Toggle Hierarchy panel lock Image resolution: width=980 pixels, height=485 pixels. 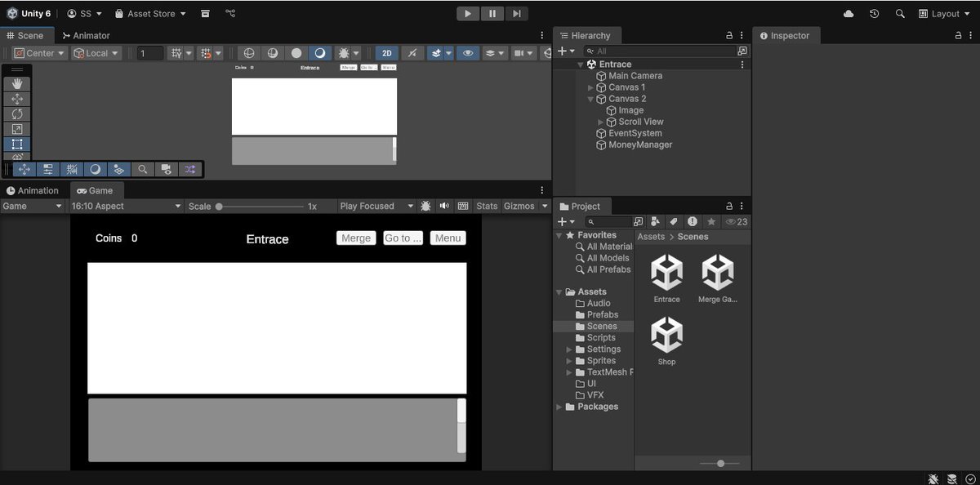729,36
